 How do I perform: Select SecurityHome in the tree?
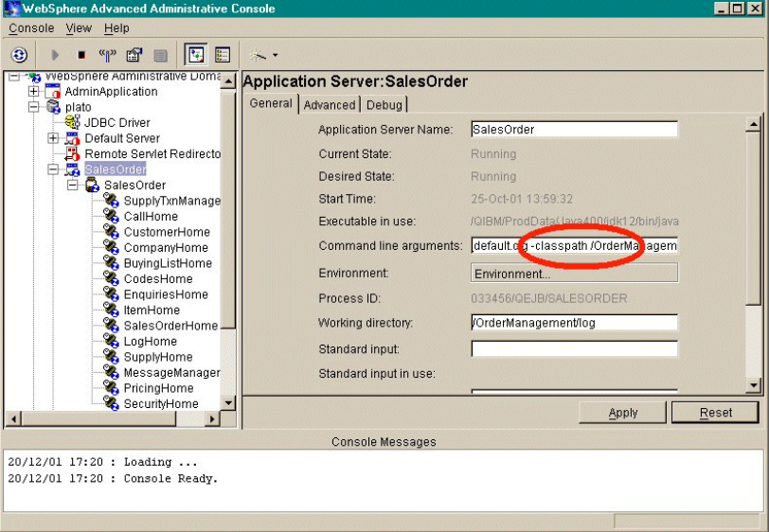point(161,404)
